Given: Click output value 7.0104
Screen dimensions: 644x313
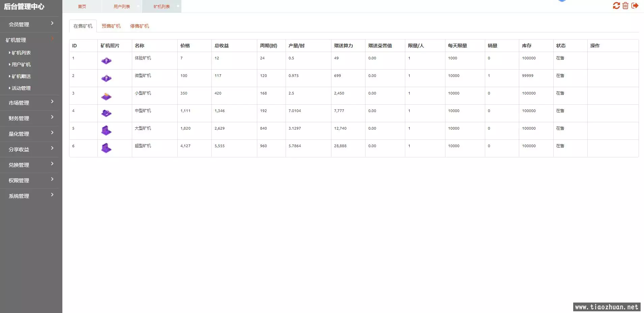Looking at the screenshot, I should (x=295, y=111).
